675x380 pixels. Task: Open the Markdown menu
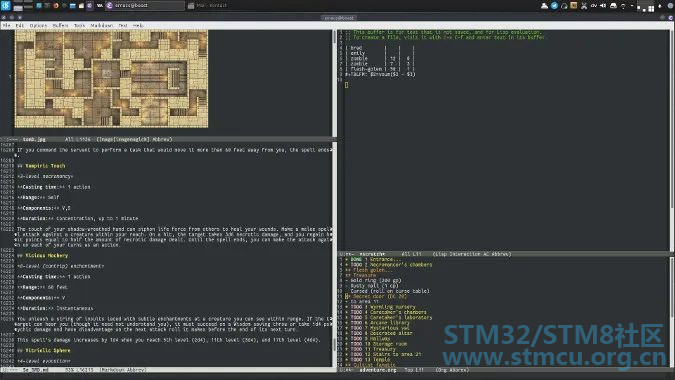[102, 25]
